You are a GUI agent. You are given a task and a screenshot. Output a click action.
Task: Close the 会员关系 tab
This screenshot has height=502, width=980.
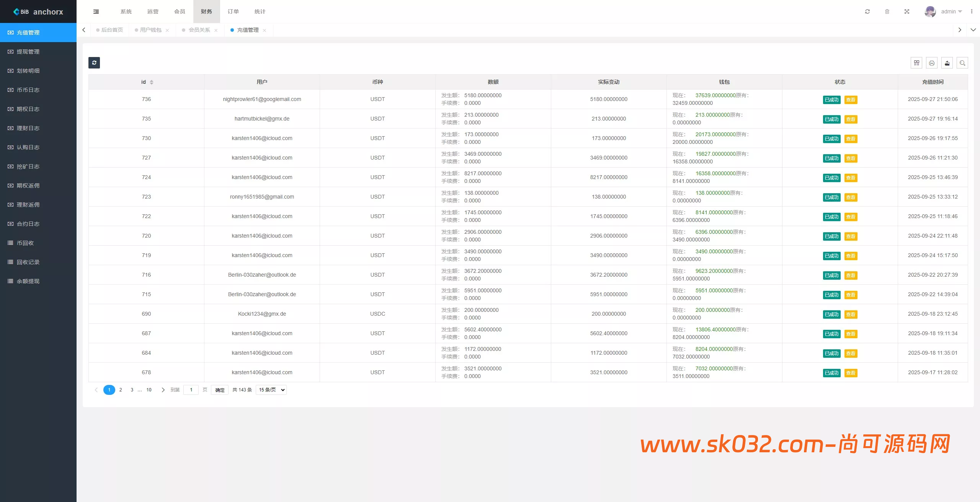coord(216,30)
